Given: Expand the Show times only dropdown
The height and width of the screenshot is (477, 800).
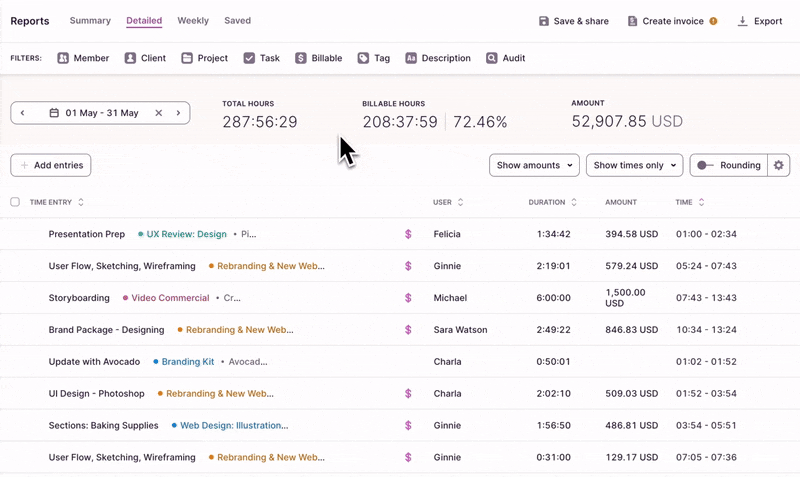Looking at the screenshot, I should pyautogui.click(x=634, y=165).
